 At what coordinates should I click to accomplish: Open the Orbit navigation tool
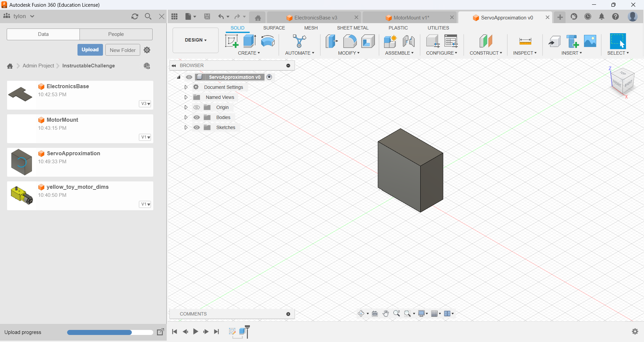tap(361, 313)
